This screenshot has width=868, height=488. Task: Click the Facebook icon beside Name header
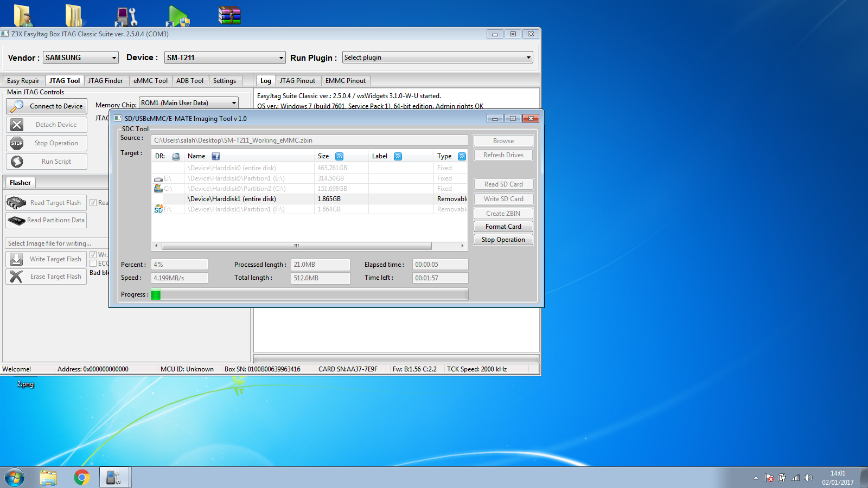coord(216,156)
